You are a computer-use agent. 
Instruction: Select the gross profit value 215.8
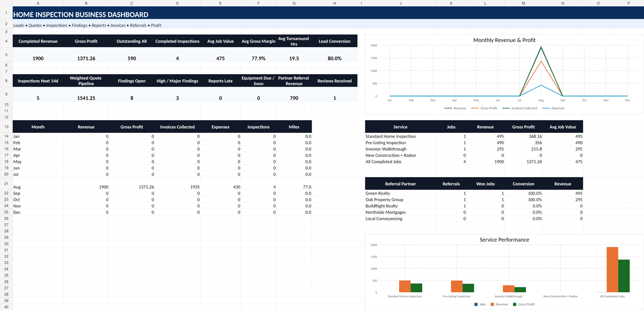523,149
